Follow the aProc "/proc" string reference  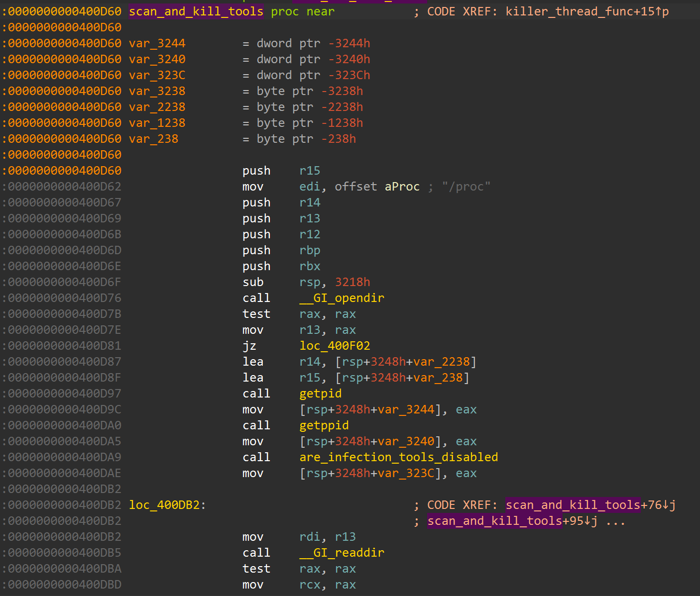pos(401,186)
